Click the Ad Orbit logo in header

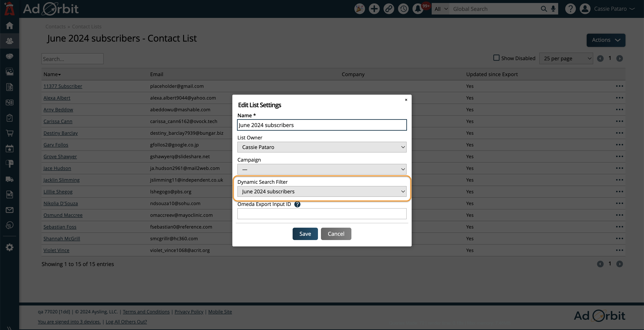click(x=51, y=9)
